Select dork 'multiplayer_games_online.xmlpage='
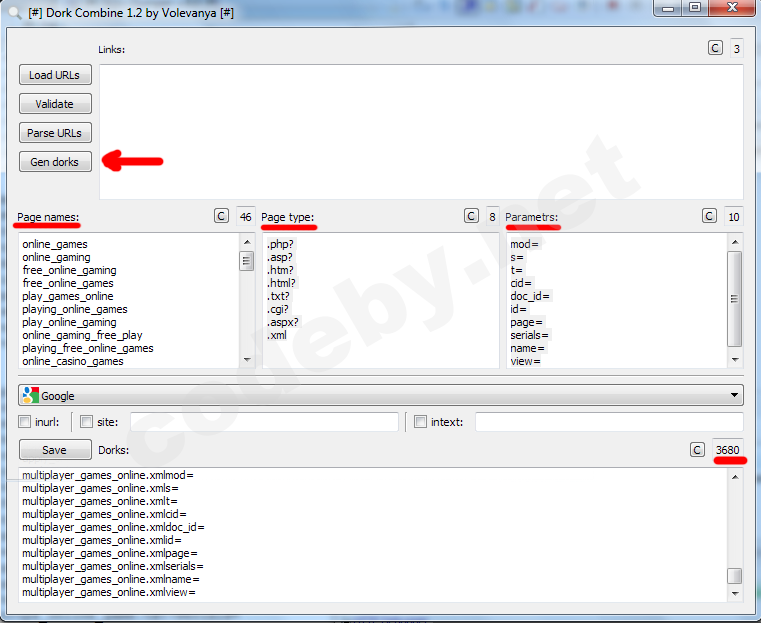Screen dimensions: 761x623 (110, 553)
